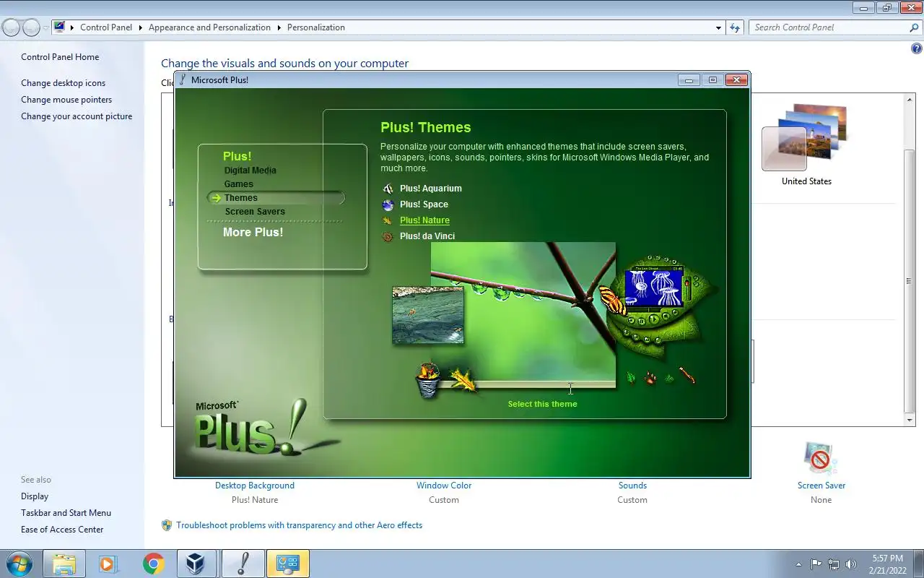Open the Screen Saver link
The width and height of the screenshot is (924, 578).
point(821,486)
